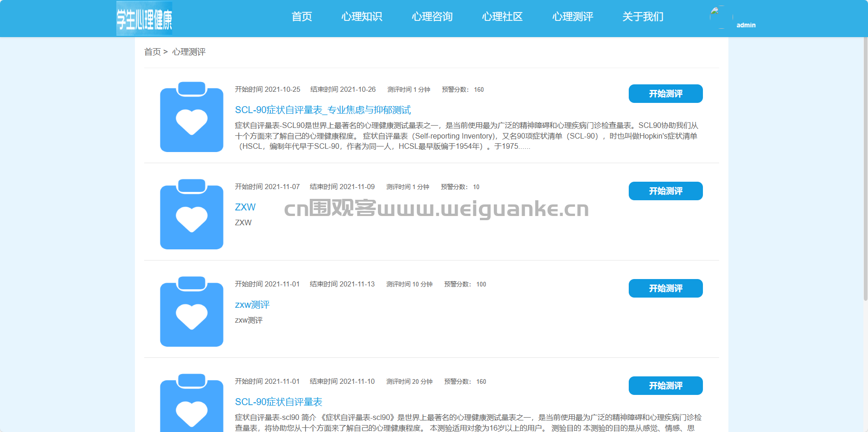
Task: Open the SCL-90症状自评量表_专业焦虑与抑郁测试 title link
Action: point(323,110)
